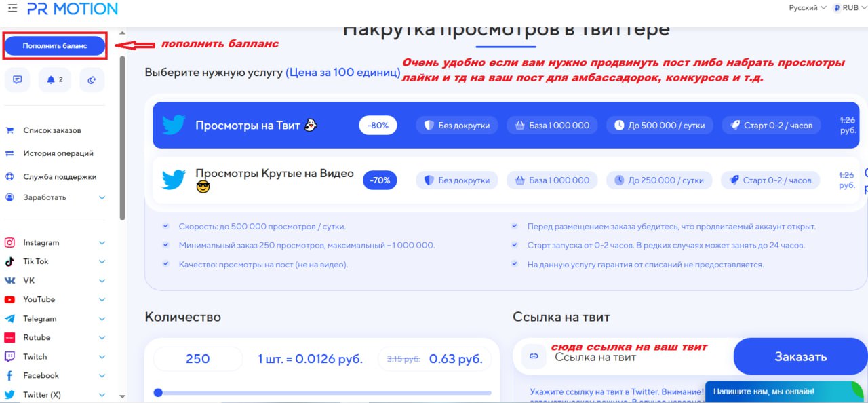Select the Просмотры Крутые на Видео service

coord(506,180)
